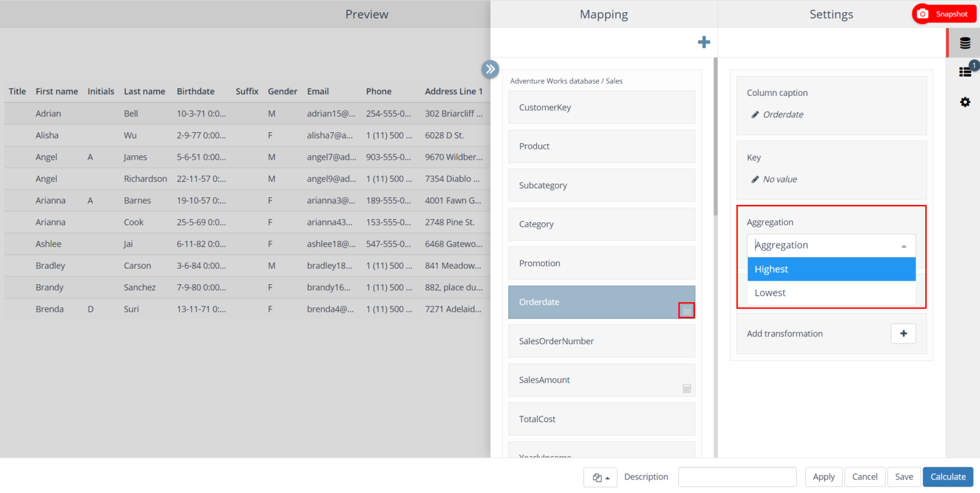Click the first name cell Alisha
The height and width of the screenshot is (493, 980).
47,135
